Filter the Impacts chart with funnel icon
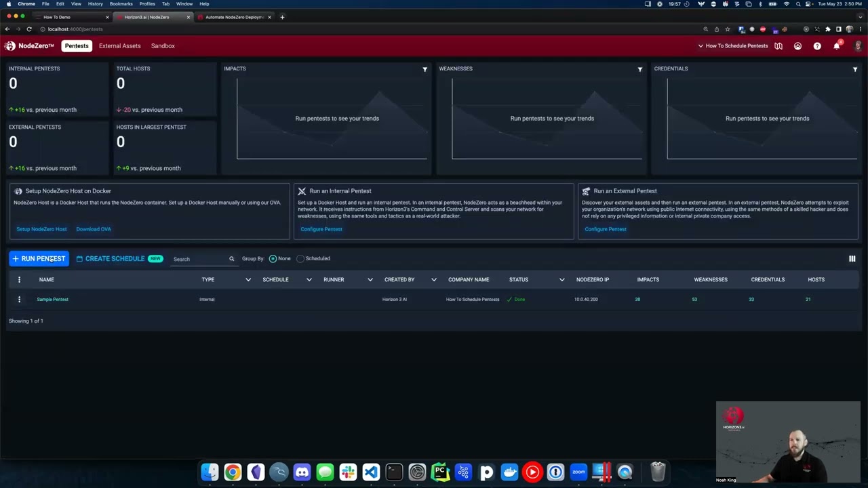The width and height of the screenshot is (868, 488). (x=425, y=69)
